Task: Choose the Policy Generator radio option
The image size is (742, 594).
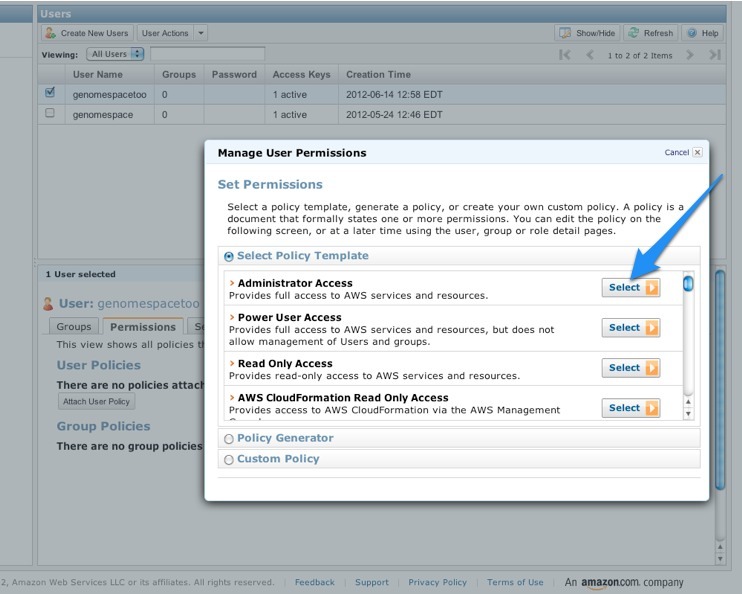Action: 229,439
